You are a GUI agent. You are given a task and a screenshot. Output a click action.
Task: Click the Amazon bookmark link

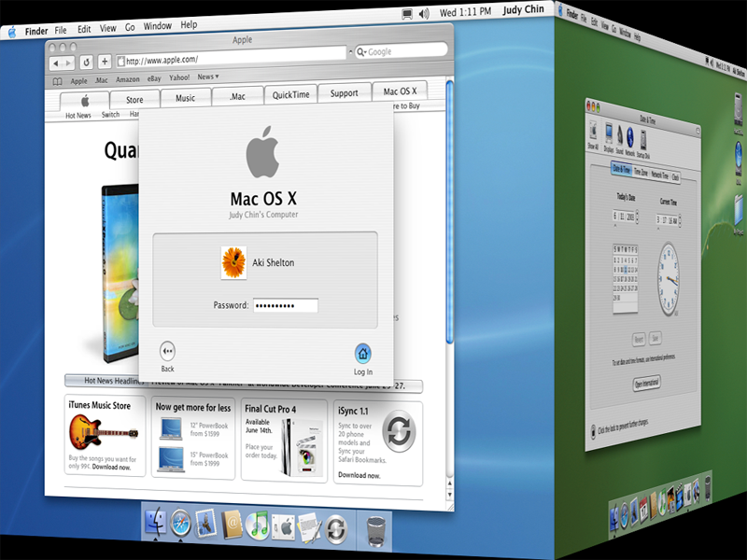128,79
